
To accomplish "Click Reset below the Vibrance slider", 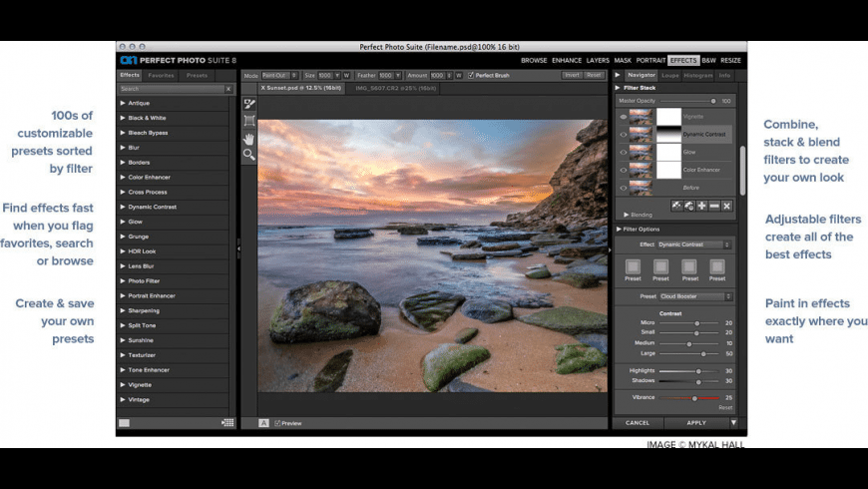I will 725,407.
